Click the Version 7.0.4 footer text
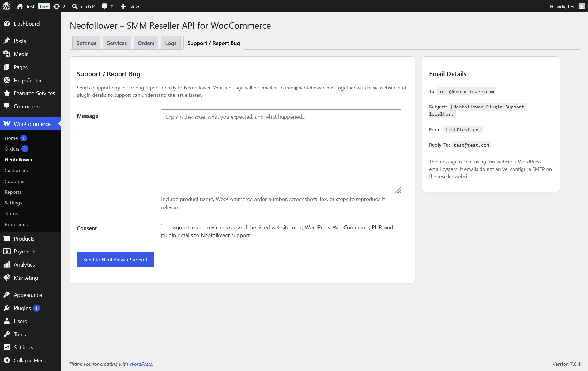 tap(566, 364)
